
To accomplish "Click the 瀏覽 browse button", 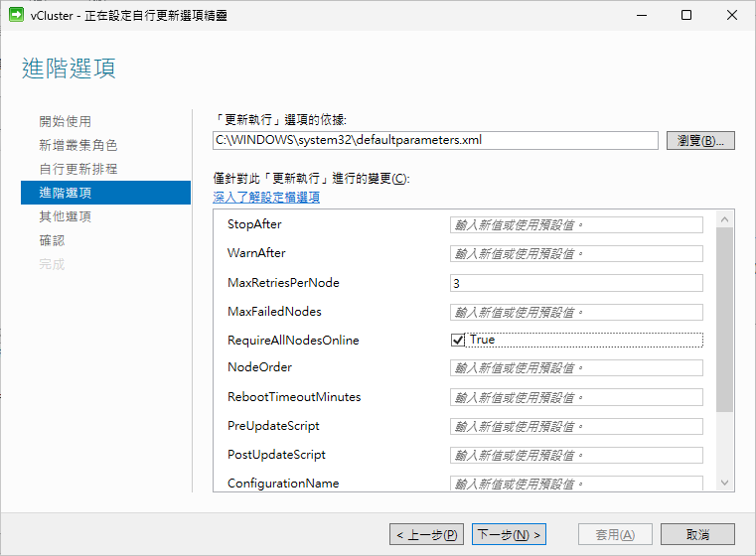I will tap(699, 141).
